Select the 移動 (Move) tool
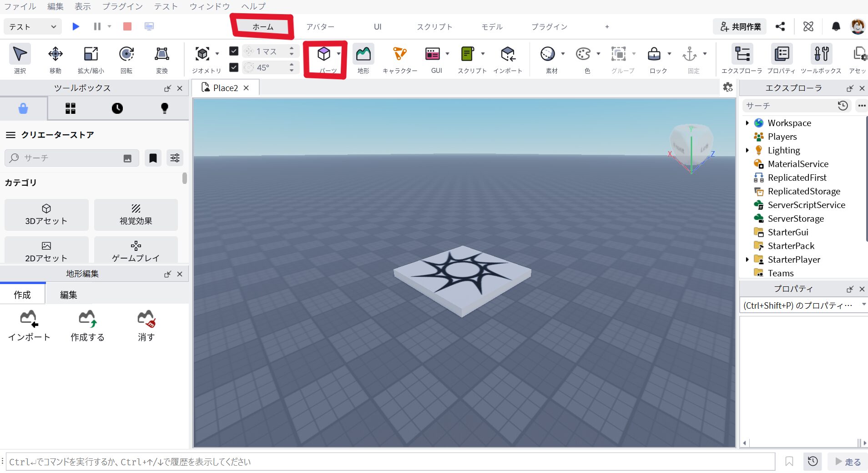Viewport: 868px width, 473px height. point(56,59)
